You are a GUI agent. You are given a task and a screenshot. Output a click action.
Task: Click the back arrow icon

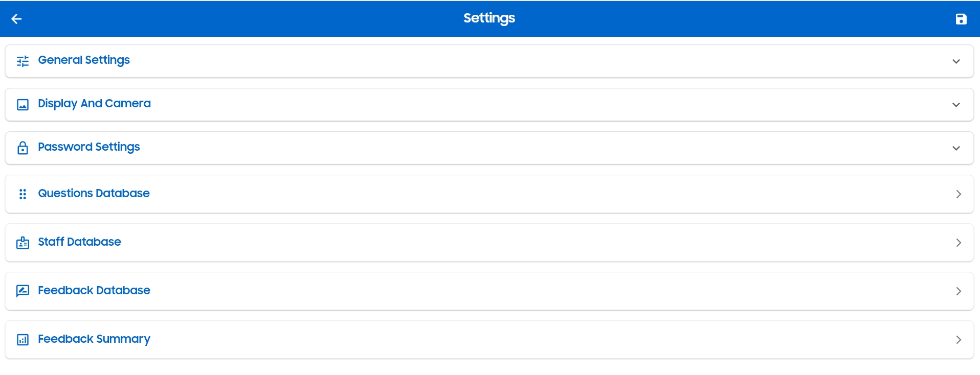(x=16, y=19)
